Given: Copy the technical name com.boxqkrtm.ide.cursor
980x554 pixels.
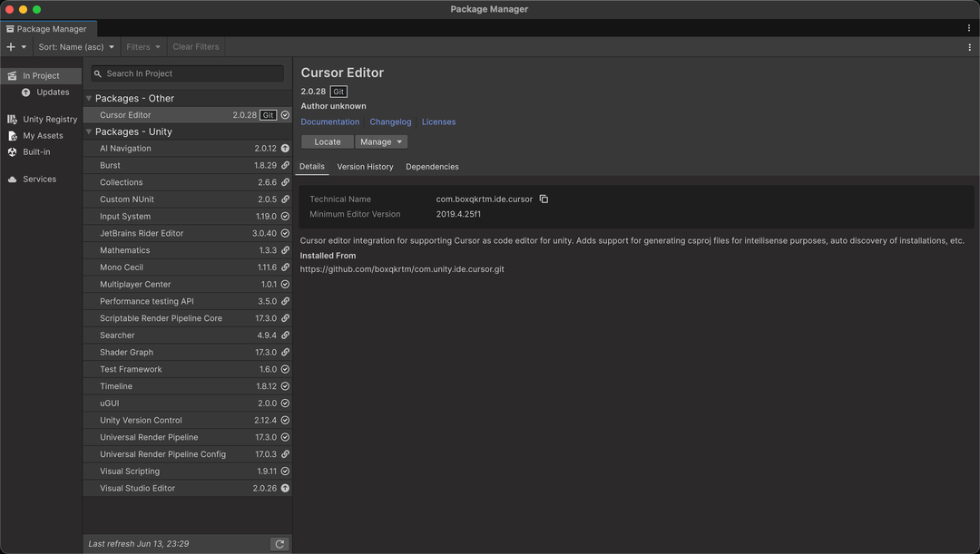Looking at the screenshot, I should [x=544, y=199].
